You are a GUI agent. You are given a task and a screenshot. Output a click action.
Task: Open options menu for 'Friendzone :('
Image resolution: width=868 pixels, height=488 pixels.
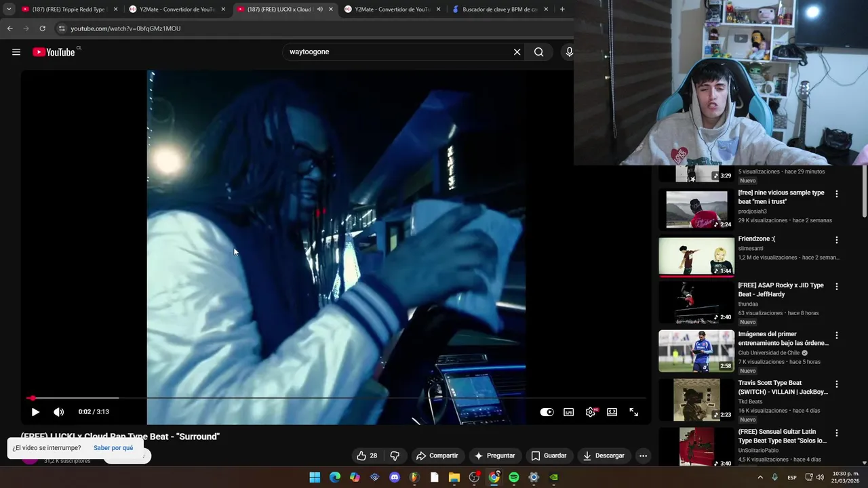click(x=837, y=240)
